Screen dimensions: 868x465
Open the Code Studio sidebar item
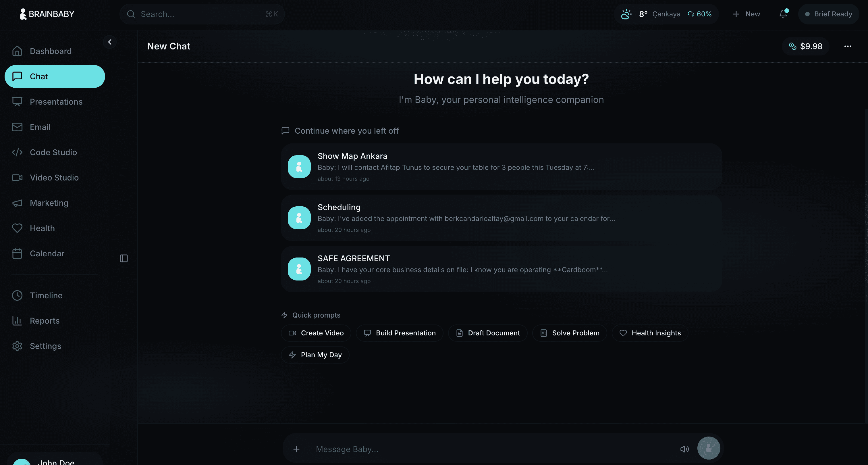tap(53, 152)
